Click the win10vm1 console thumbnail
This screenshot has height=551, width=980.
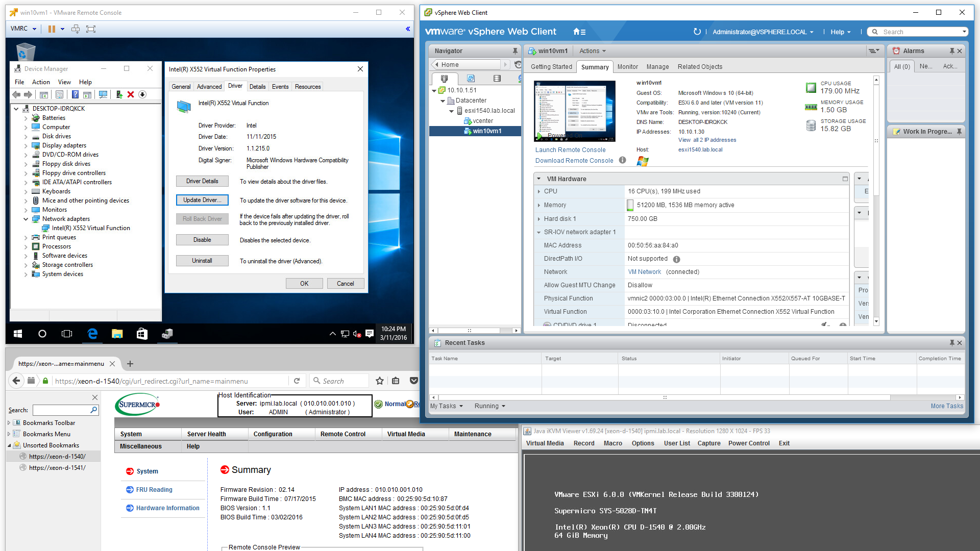575,111
